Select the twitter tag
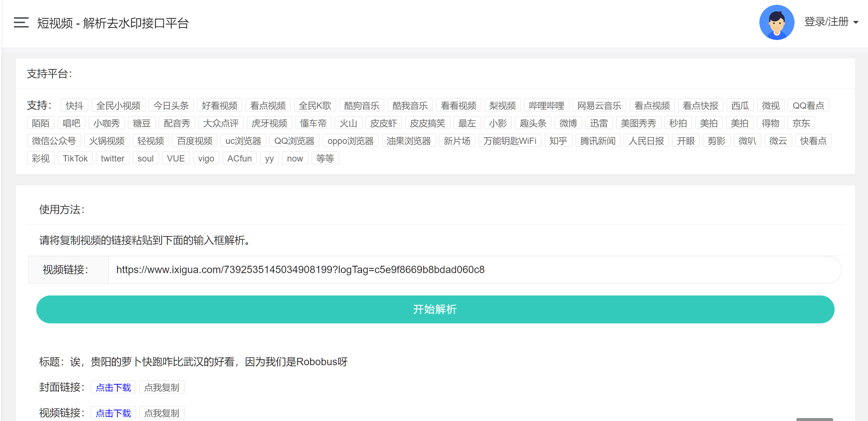The image size is (868, 421). click(x=113, y=158)
